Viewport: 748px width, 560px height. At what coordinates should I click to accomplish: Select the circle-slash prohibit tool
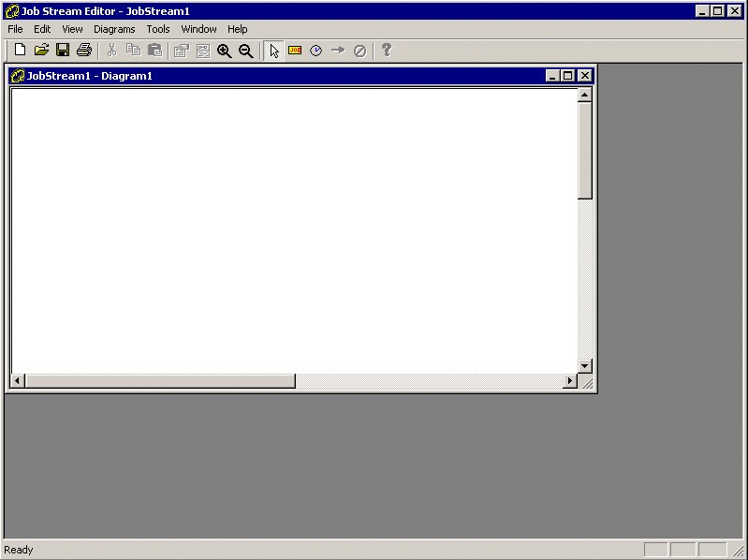click(x=359, y=51)
